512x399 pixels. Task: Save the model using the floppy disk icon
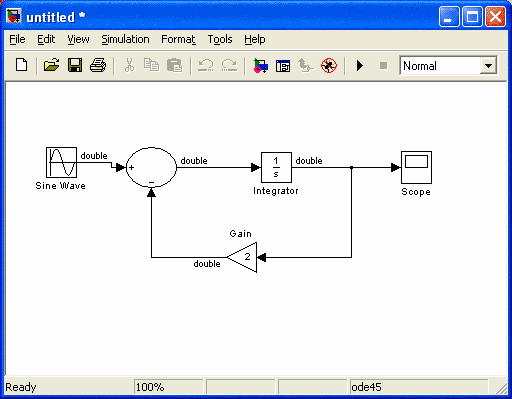coord(75,65)
